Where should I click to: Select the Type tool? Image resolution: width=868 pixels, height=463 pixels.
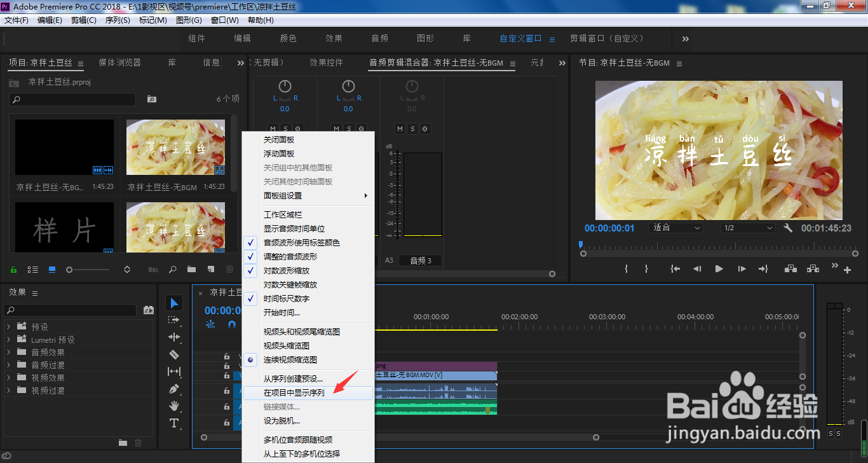pos(174,423)
